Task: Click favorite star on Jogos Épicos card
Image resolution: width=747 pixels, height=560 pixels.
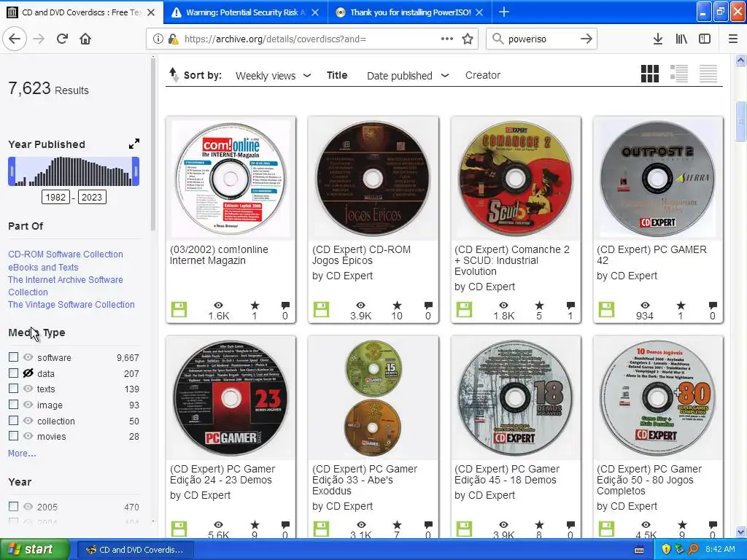Action: [x=397, y=306]
